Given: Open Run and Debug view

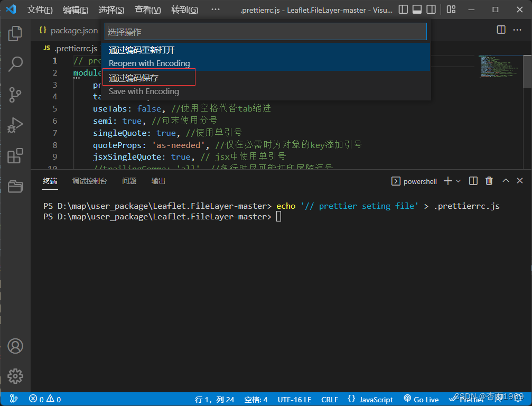Looking at the screenshot, I should (x=15, y=125).
